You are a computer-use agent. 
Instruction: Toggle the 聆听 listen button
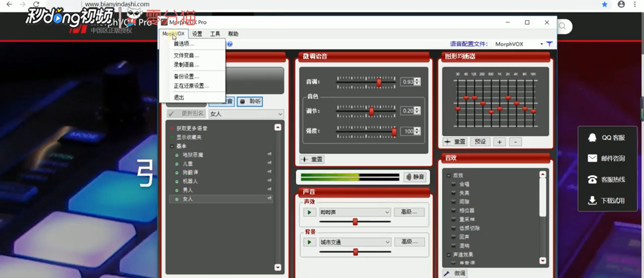(250, 102)
